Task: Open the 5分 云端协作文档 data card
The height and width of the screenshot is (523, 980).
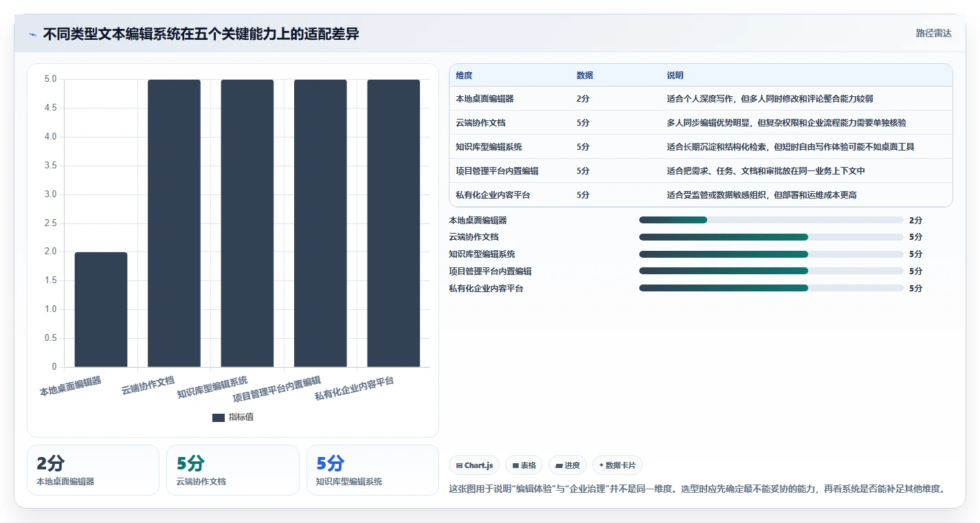Action: pos(233,470)
